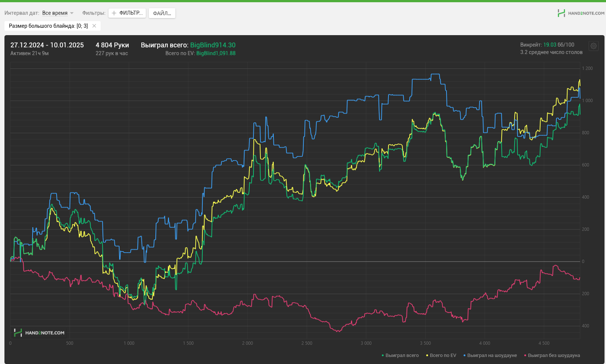606x364 pixels.
Task: Click the 'Фильтры:' label
Action: [x=94, y=13]
